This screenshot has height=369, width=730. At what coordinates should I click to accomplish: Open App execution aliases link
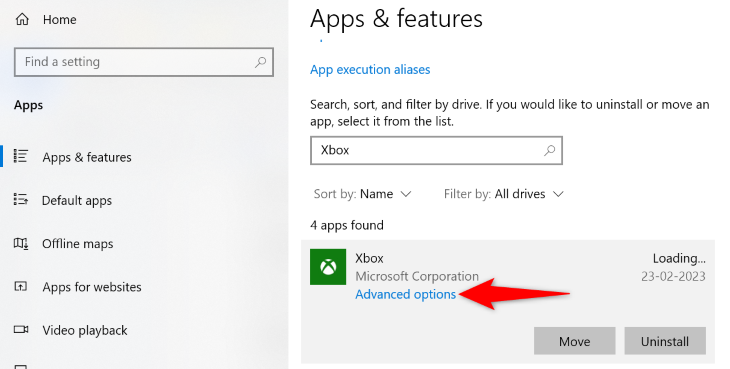point(370,70)
